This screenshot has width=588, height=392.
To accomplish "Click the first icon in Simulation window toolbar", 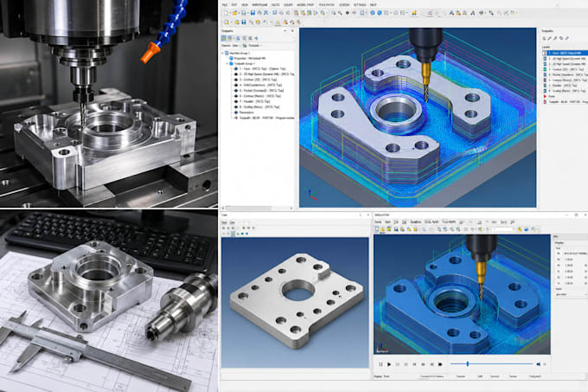I will (x=377, y=228).
